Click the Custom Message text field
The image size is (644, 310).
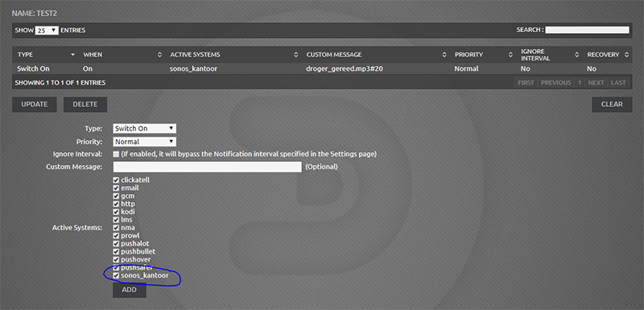pyautogui.click(x=208, y=167)
